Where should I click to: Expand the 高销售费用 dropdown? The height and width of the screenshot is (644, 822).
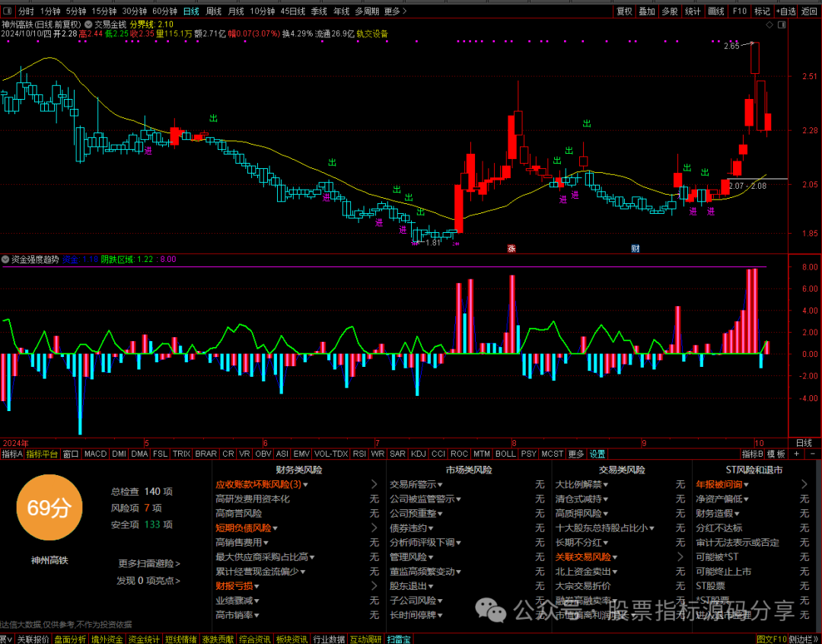click(x=242, y=542)
